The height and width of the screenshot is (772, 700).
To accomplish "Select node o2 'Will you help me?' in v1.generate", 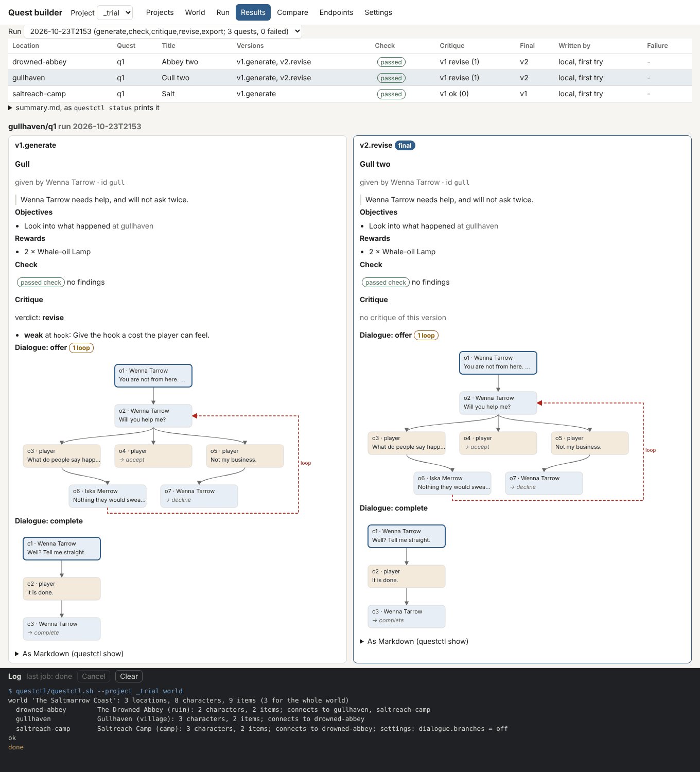I will tap(153, 416).
